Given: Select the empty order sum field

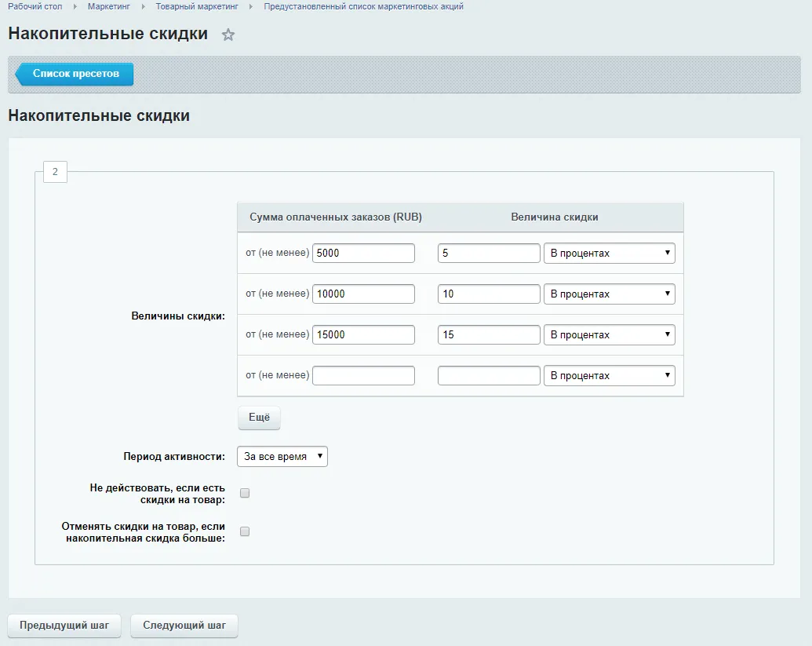Looking at the screenshot, I should pyautogui.click(x=363, y=376).
